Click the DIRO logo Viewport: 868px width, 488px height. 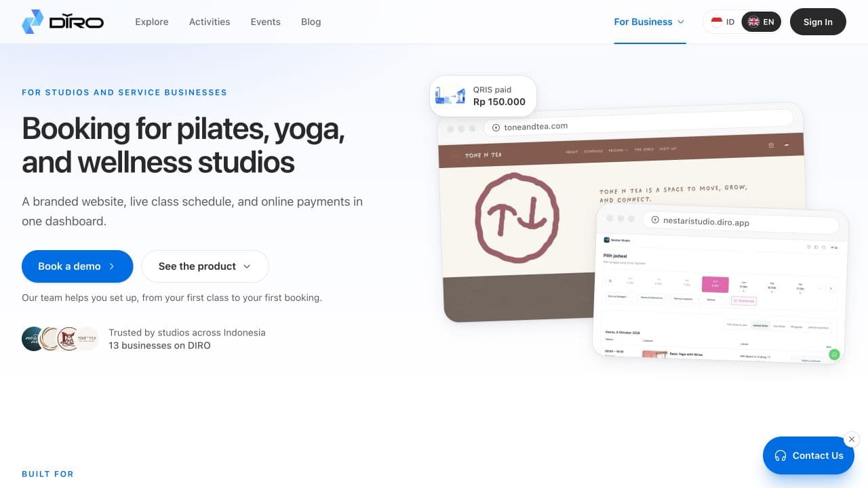(62, 22)
